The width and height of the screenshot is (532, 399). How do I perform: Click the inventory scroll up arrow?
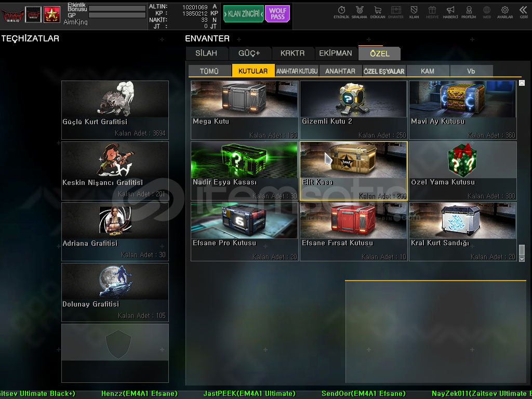point(522,83)
